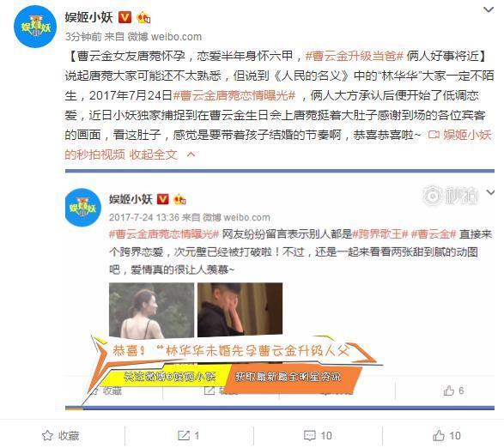Collapse the post via 收起全文
504x448 pixels.
tap(154, 154)
